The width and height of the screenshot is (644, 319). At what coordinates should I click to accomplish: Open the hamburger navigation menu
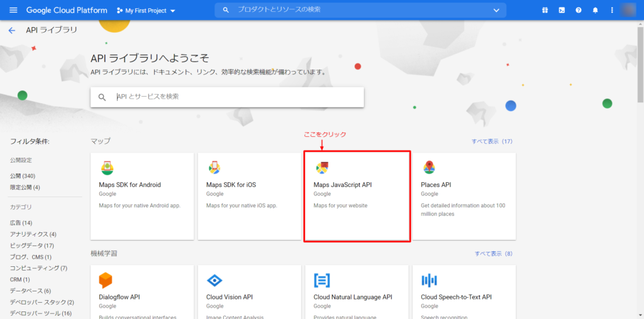(13, 10)
